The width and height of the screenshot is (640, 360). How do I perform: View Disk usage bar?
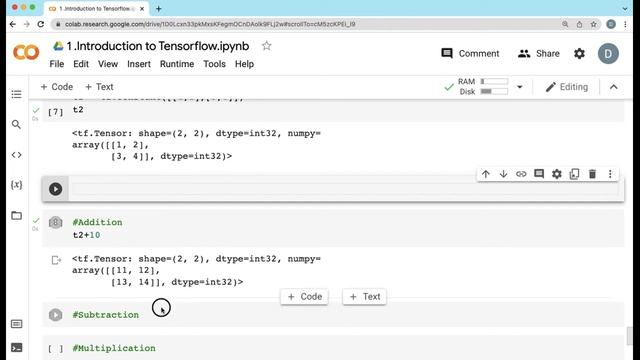pyautogui.click(x=494, y=91)
